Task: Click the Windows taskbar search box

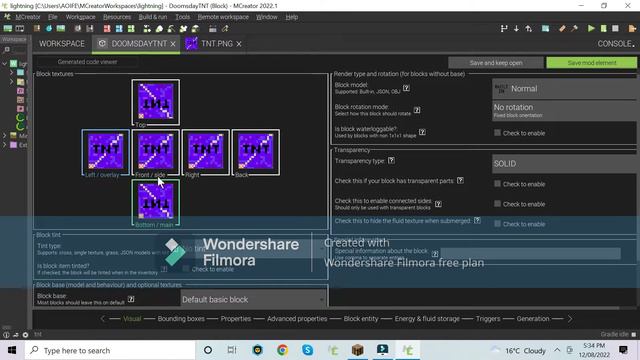Action: [110, 350]
